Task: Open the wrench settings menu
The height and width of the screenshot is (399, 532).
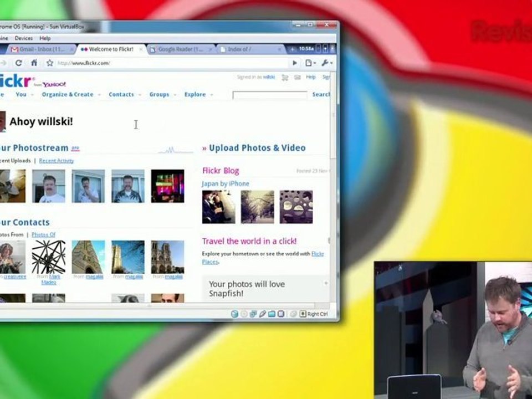Action: pos(327,63)
